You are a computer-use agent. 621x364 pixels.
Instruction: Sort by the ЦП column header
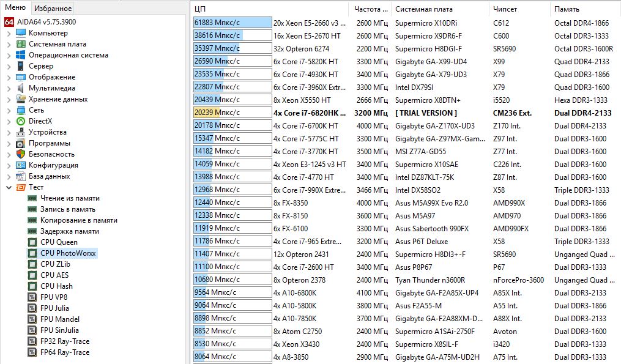270,9
